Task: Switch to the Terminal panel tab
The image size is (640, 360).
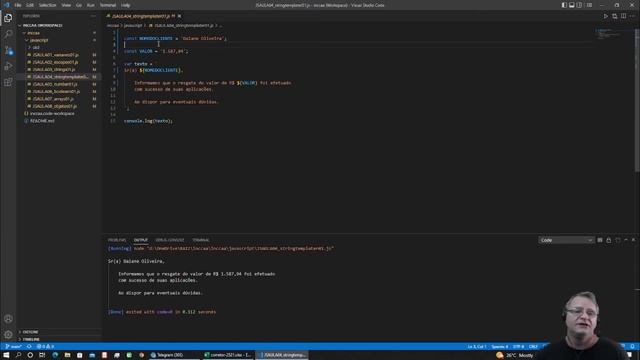Action: (x=200, y=240)
